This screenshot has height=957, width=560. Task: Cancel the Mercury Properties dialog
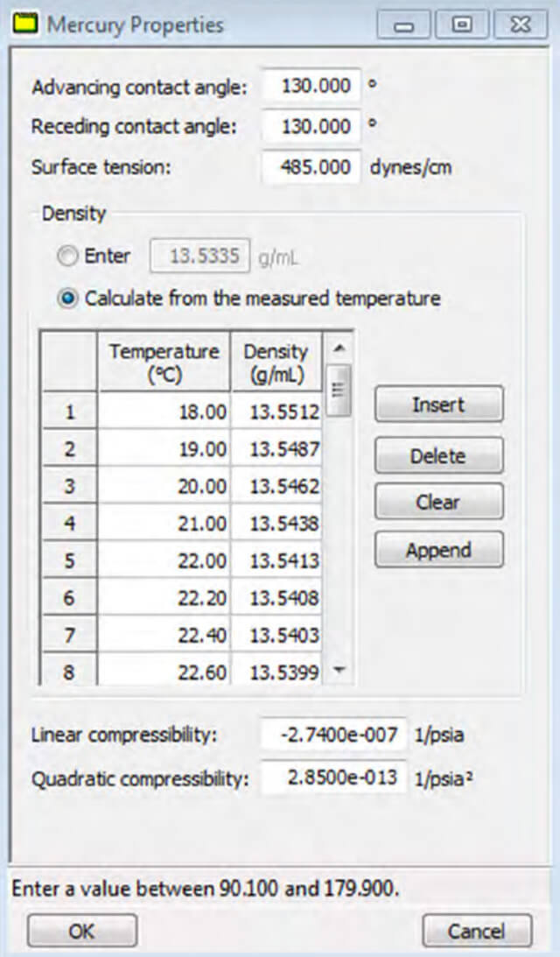click(x=477, y=931)
